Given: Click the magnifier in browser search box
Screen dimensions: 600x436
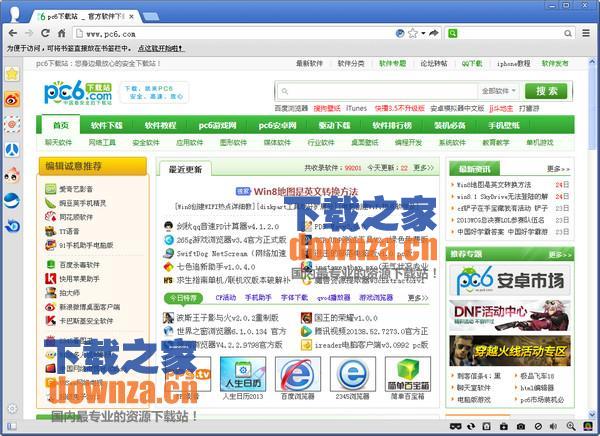Looking at the screenshot, I should pos(568,34).
